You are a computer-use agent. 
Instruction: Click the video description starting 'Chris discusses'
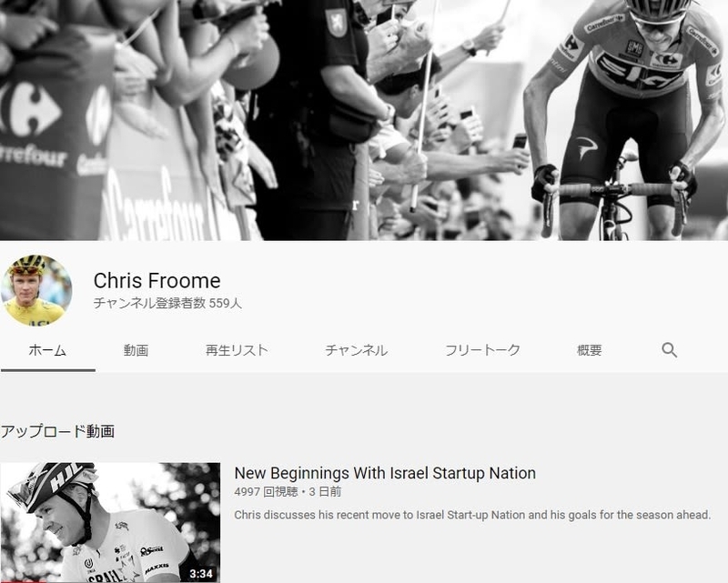tap(472, 515)
